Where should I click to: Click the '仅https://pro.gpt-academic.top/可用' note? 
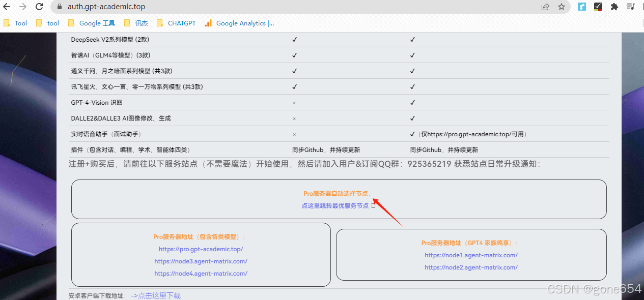[x=472, y=134]
